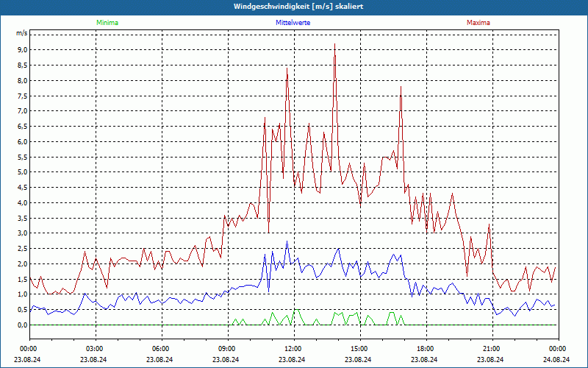Click the 'm/s' unit label on the y-axis

tap(22, 33)
